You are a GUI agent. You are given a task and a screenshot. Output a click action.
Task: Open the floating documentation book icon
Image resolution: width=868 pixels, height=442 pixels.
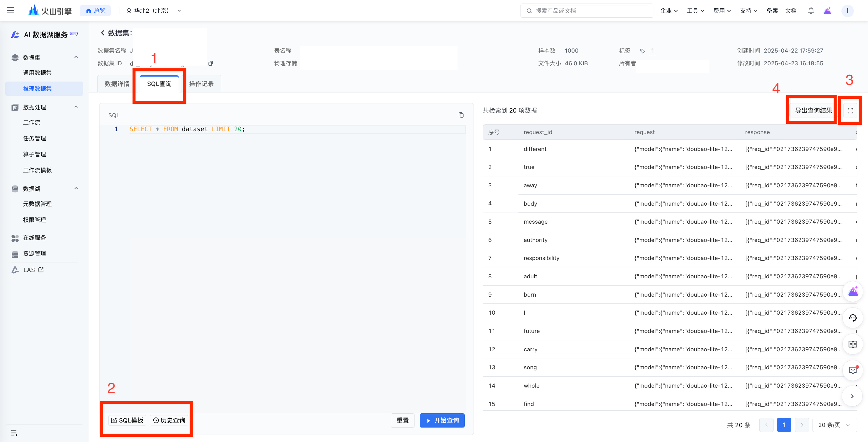(x=853, y=344)
